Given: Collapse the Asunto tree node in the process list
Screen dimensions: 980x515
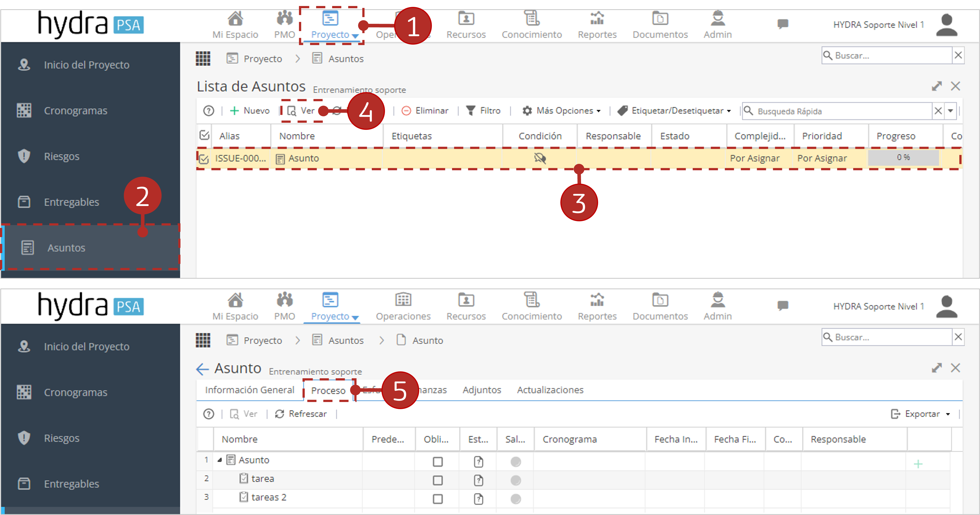Looking at the screenshot, I should (x=220, y=460).
